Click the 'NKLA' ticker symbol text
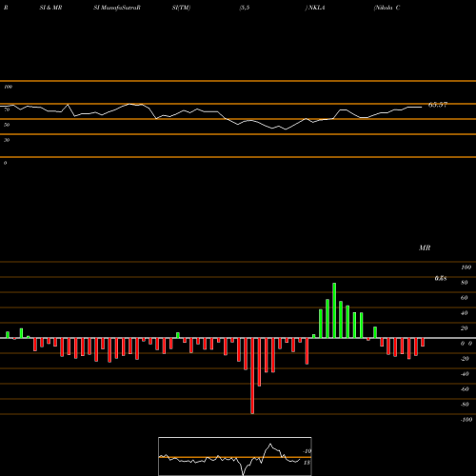 (x=316, y=8)
